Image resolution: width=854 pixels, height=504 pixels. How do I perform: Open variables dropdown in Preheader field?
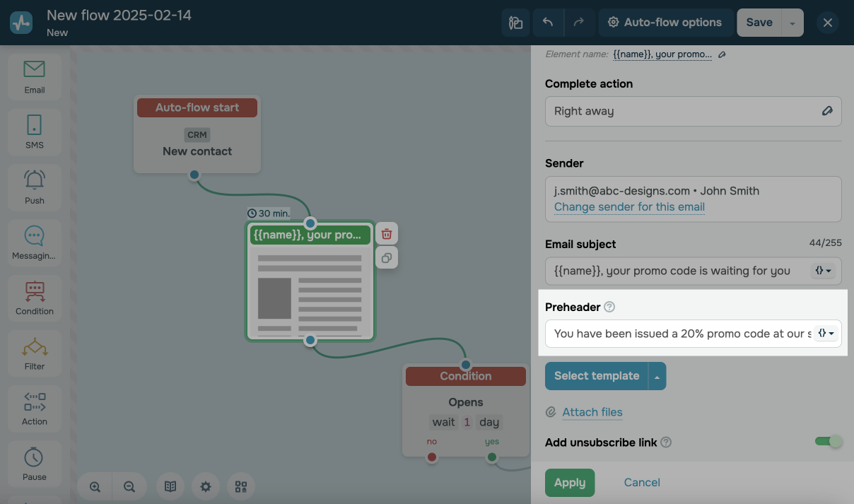pos(825,333)
